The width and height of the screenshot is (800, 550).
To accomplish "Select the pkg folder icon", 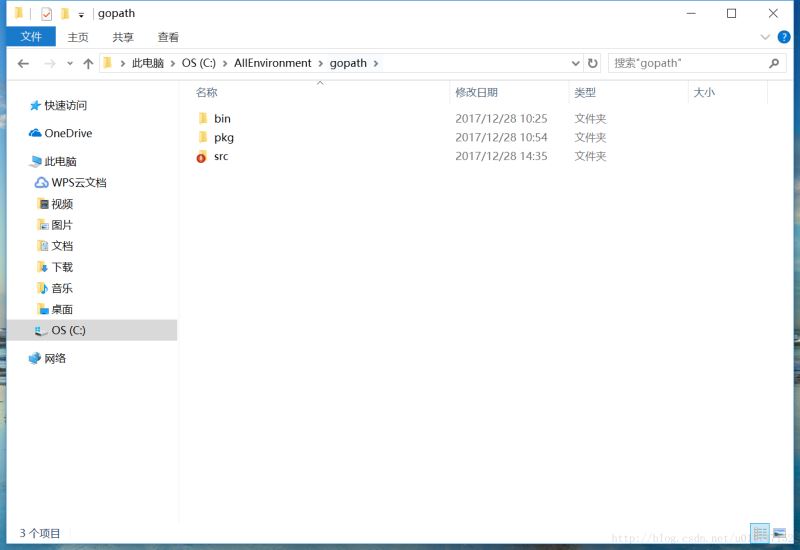I will point(203,137).
